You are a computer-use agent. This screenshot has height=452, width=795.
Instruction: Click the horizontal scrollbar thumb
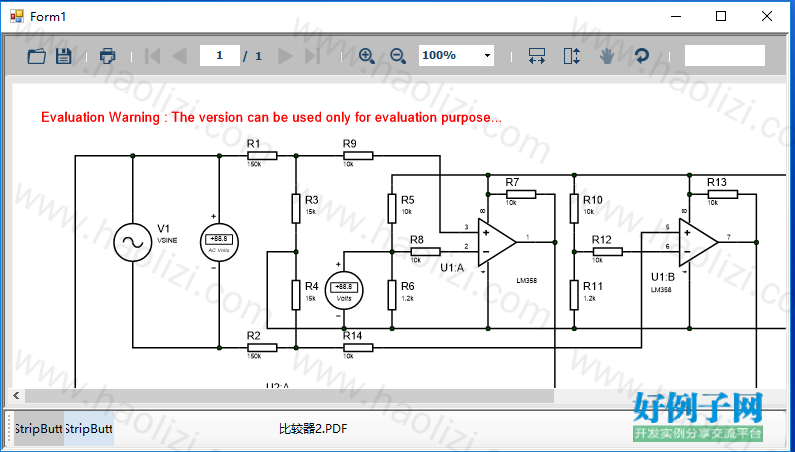click(289, 396)
